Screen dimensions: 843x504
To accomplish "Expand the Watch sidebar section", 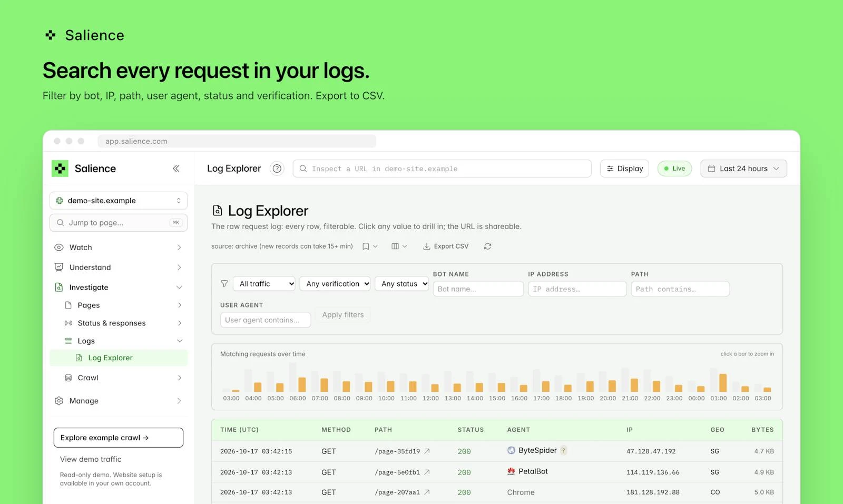I will (119, 248).
